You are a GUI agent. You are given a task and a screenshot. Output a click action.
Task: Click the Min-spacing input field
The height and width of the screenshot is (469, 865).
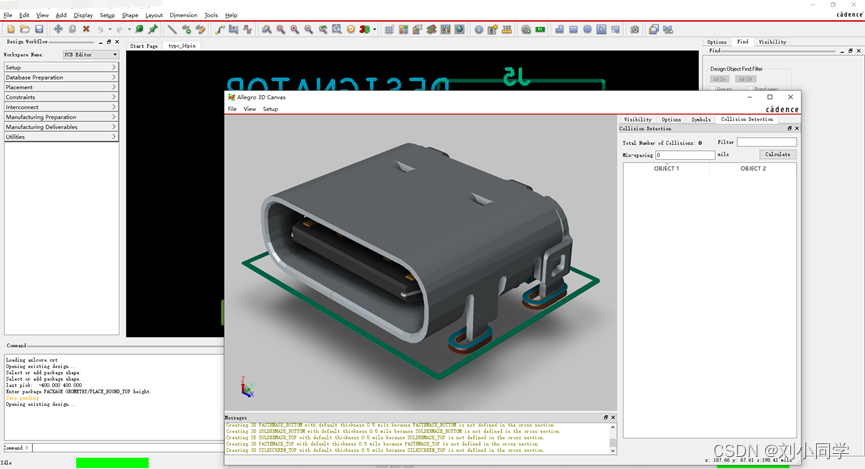[x=685, y=155]
